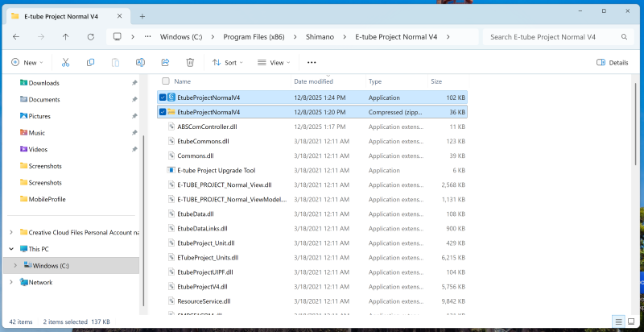Click the E-tube Project Upgrade Tool icon
The width and height of the screenshot is (644, 332).
pyautogui.click(x=171, y=170)
